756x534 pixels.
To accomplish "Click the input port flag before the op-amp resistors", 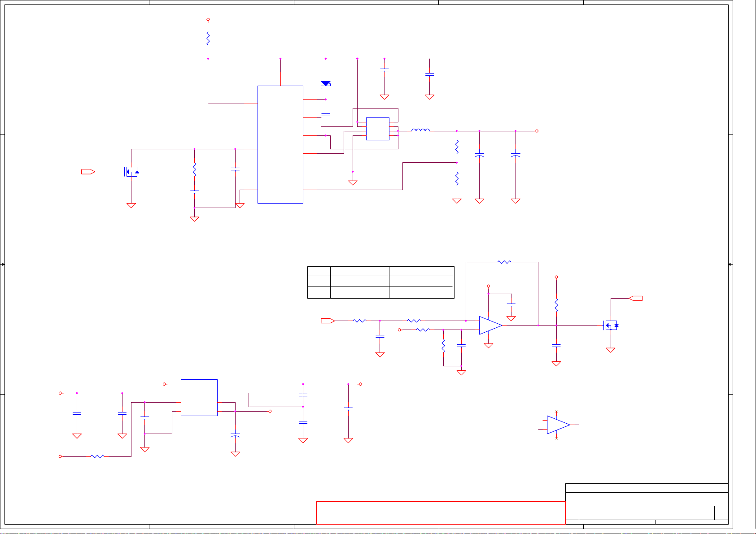I will (328, 321).
